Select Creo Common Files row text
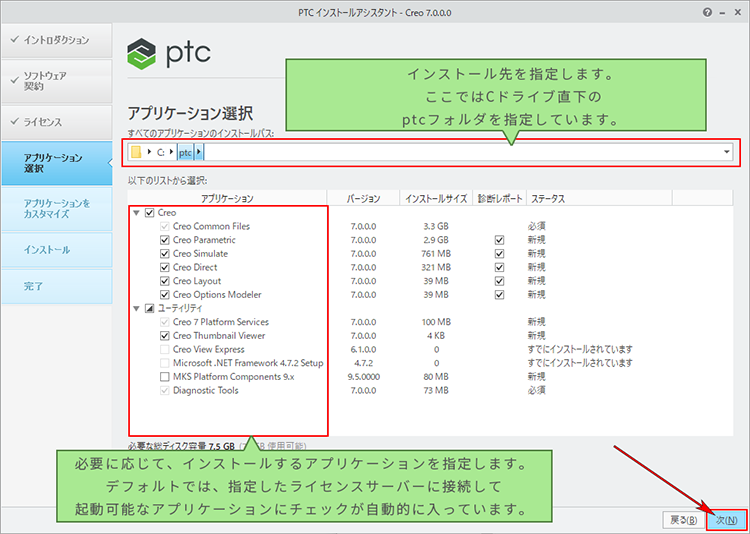Image resolution: width=750 pixels, height=534 pixels. click(x=211, y=226)
